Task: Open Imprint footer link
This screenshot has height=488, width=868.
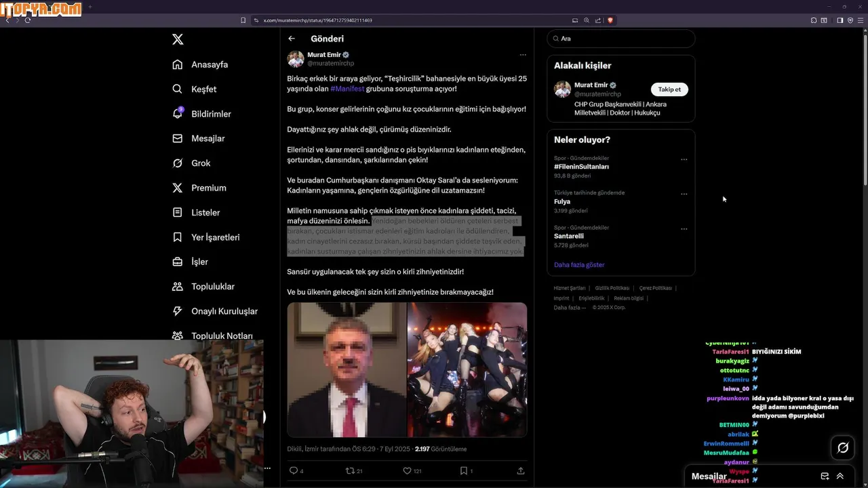Action: coord(561,298)
